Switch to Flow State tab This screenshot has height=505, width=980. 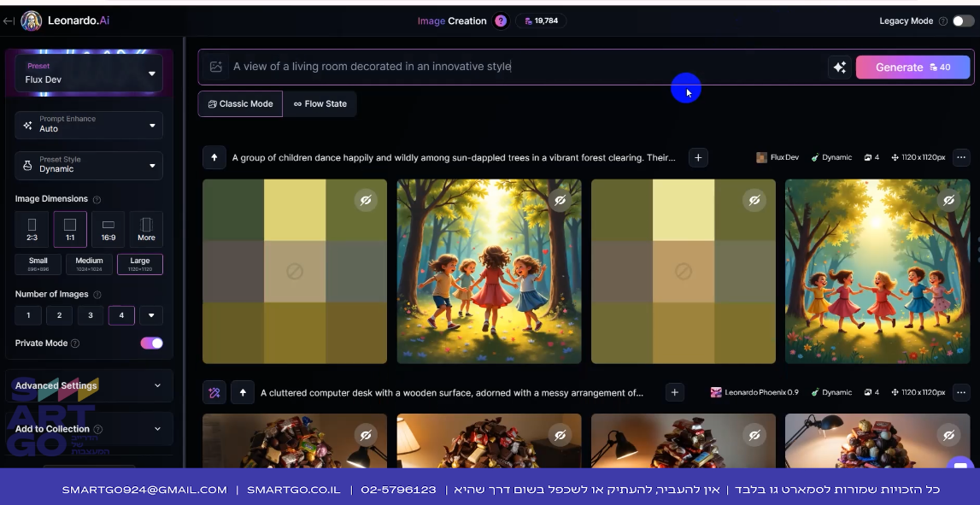click(320, 103)
